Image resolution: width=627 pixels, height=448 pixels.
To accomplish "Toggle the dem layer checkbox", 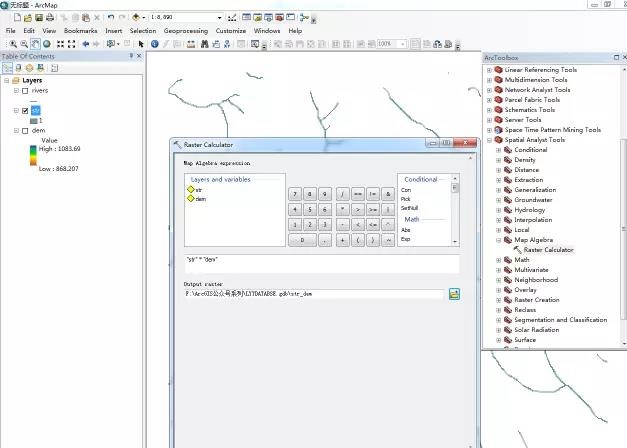I will click(x=25, y=131).
